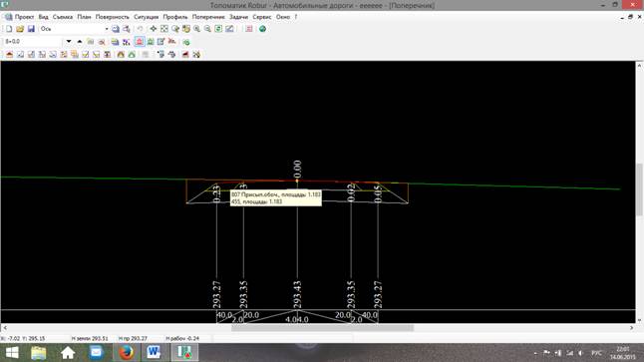Open a project with the folder icon
644x362 pixels.
pyautogui.click(x=20, y=29)
